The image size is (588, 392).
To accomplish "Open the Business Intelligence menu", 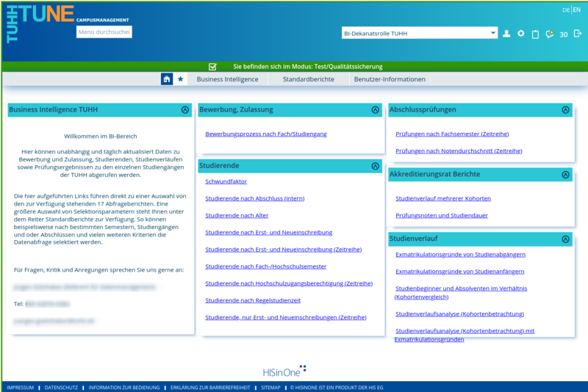I will 227,79.
